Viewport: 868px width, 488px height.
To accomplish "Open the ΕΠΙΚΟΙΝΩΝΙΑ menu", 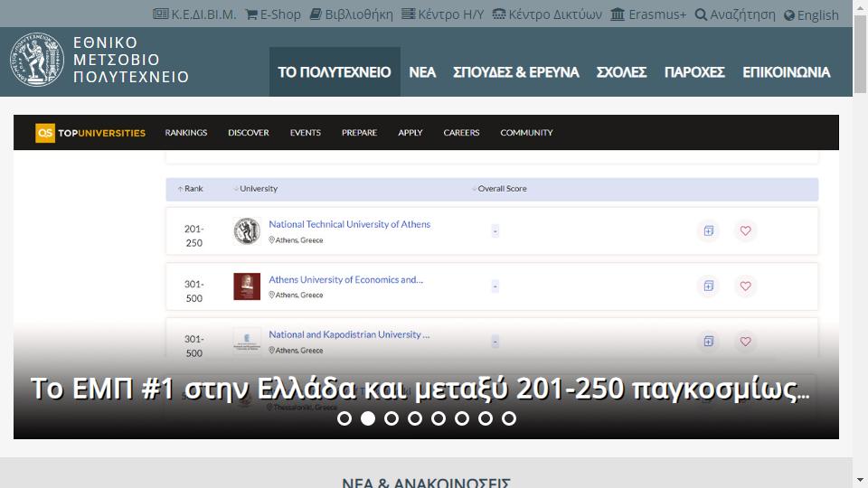I will (786, 72).
